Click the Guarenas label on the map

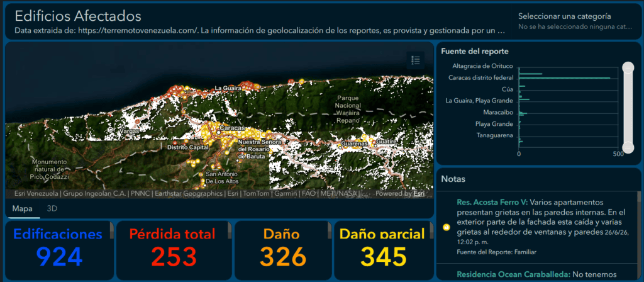tap(353, 144)
